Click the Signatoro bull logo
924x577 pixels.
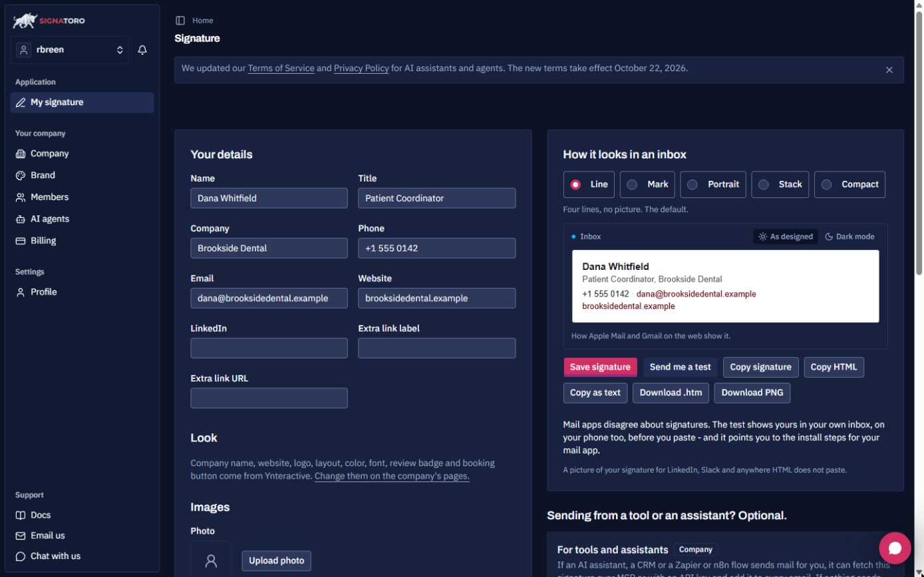[49, 21]
